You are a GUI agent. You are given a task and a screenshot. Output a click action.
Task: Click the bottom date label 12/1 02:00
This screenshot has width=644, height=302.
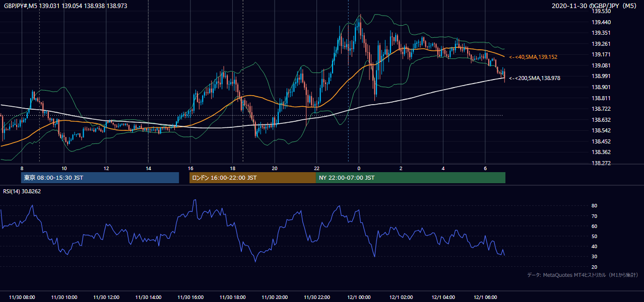point(401,297)
